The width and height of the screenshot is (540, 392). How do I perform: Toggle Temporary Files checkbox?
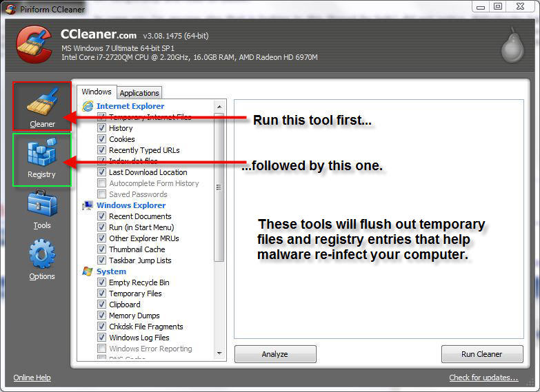[x=101, y=293]
